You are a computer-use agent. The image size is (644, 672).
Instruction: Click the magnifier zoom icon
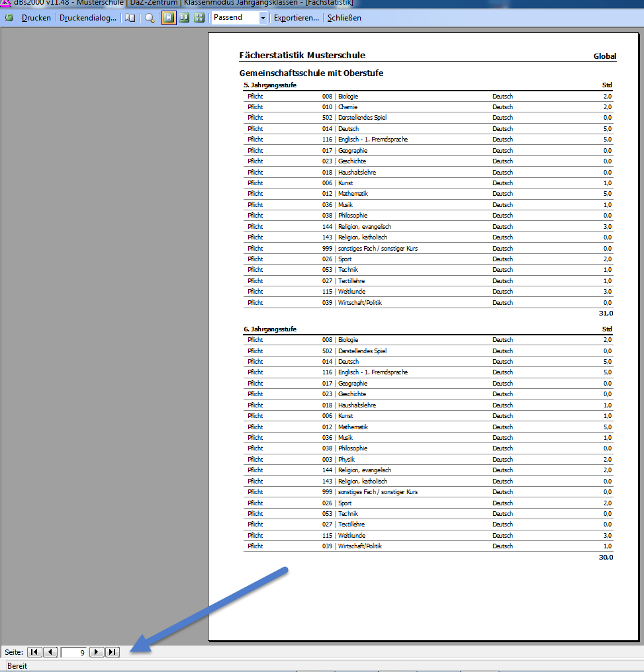coord(150,18)
